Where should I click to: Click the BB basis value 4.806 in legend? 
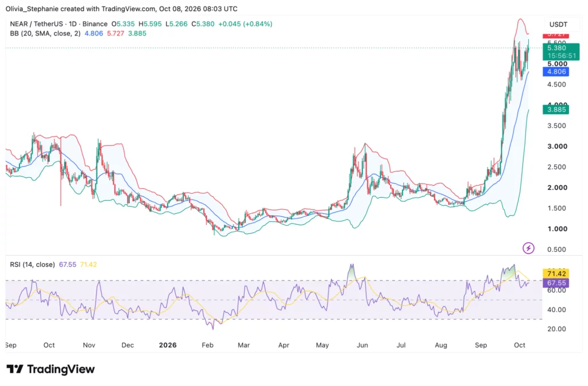pos(94,33)
